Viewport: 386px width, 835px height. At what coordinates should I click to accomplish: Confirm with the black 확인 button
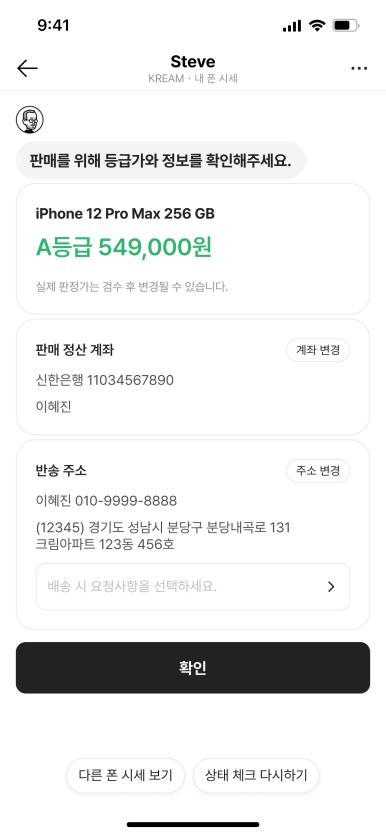click(x=193, y=668)
